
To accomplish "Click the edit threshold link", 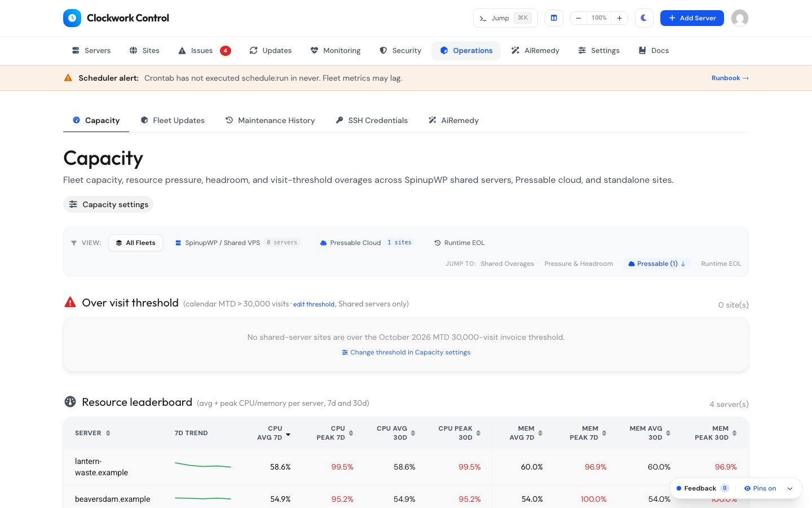I will tap(314, 304).
